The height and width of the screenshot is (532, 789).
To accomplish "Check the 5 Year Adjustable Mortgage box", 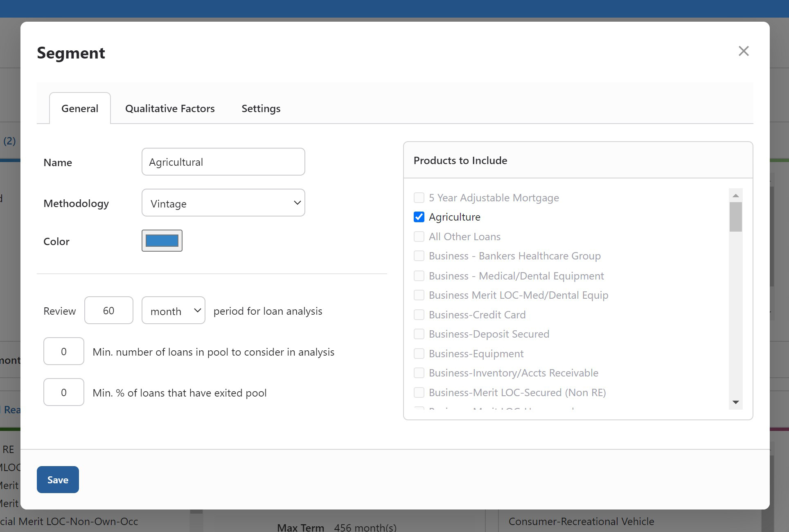I will coord(419,198).
